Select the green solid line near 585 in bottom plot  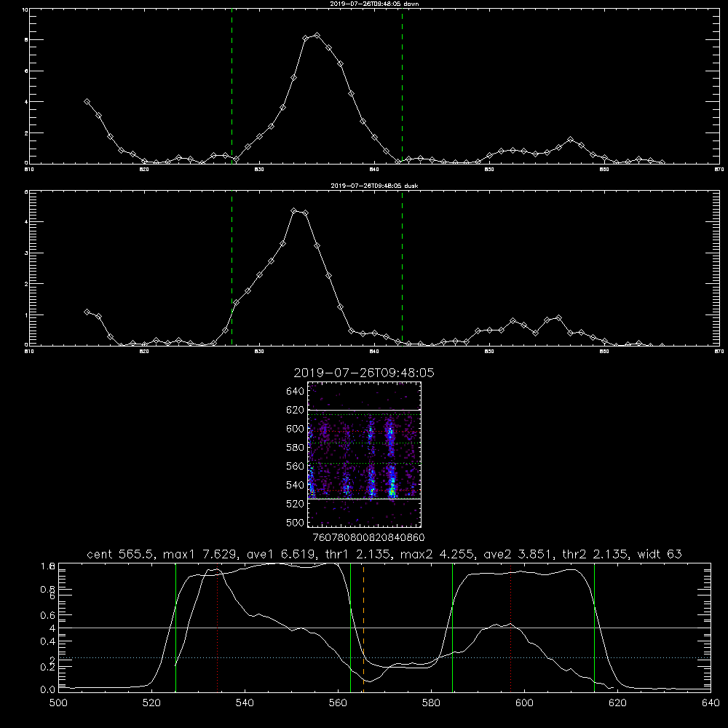[452, 627]
